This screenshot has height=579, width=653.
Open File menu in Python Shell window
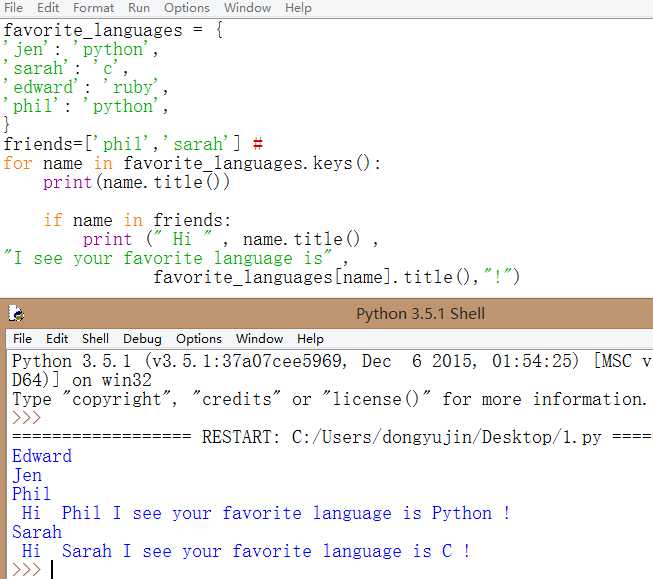(x=22, y=339)
